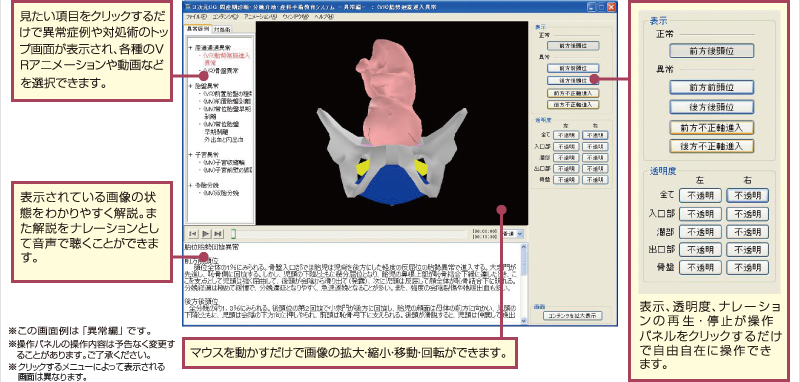
Task: Open the playback speed dropdown
Action: click(x=520, y=234)
